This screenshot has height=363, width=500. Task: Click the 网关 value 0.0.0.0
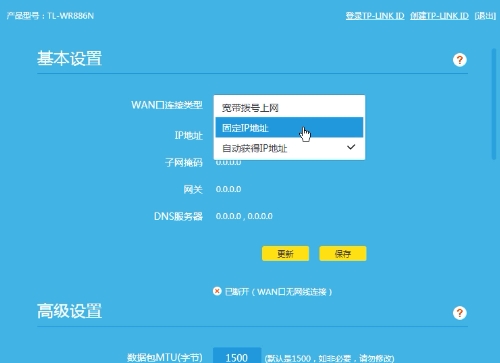coord(228,189)
